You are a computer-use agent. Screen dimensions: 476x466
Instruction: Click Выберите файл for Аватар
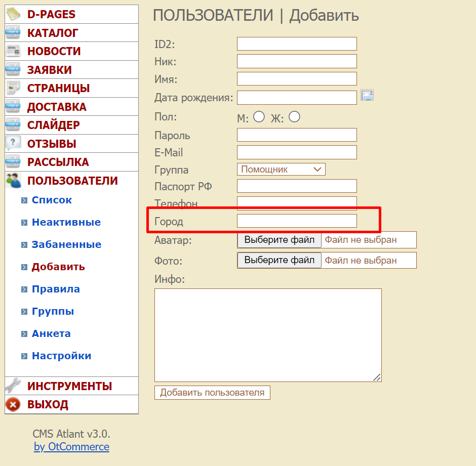click(x=280, y=240)
